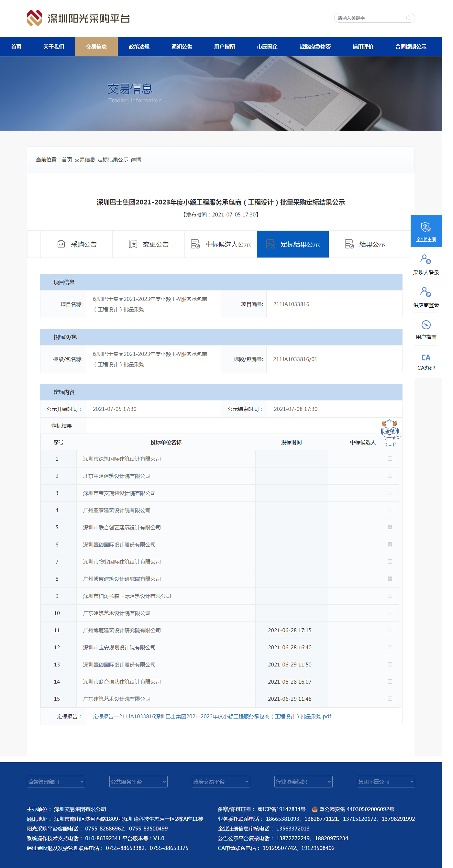Click the Shenzhen Sunshine Procurement Platform logo
The image size is (453, 868).
coord(78,18)
